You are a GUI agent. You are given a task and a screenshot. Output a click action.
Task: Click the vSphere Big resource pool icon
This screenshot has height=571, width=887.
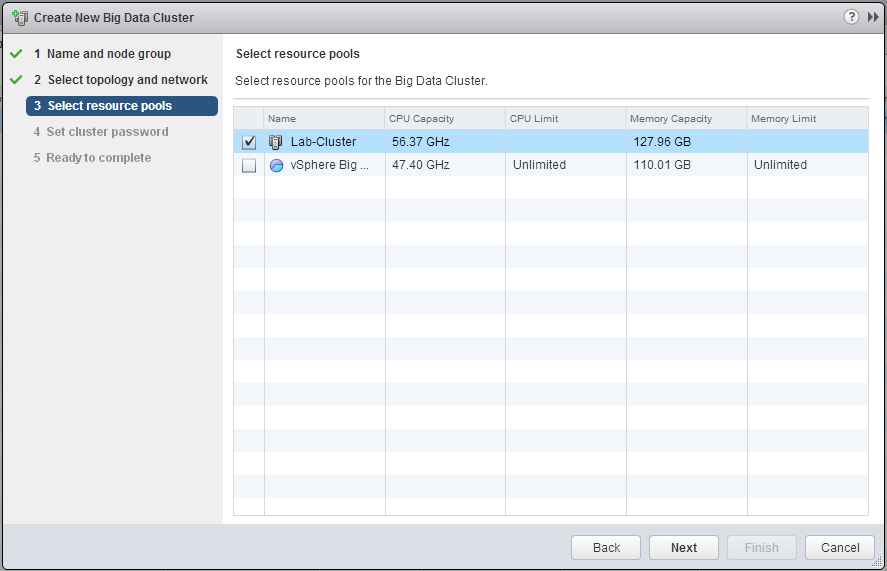(x=276, y=165)
